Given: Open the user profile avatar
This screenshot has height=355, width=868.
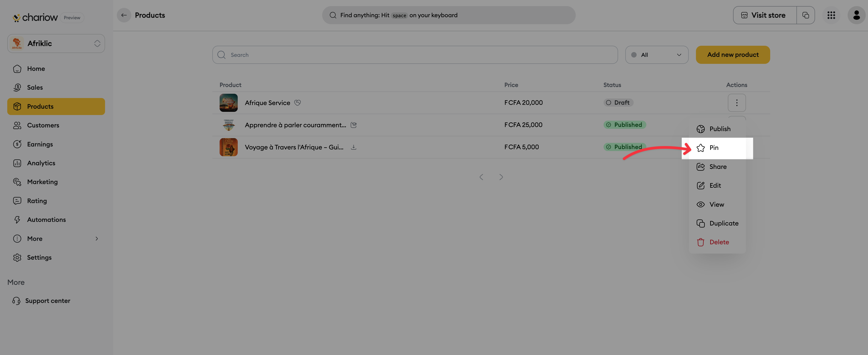Looking at the screenshot, I should (x=856, y=15).
